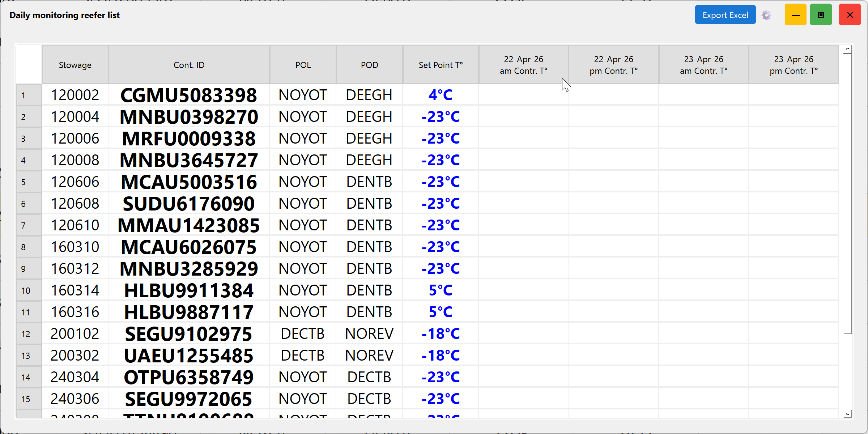Select container SUDU6176090
This screenshot has height=434, width=868.
point(189,204)
